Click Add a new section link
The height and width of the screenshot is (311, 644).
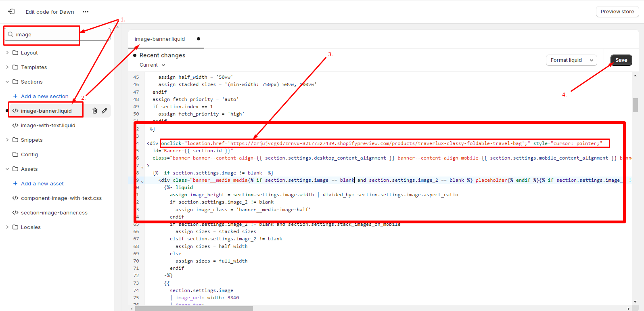click(44, 97)
